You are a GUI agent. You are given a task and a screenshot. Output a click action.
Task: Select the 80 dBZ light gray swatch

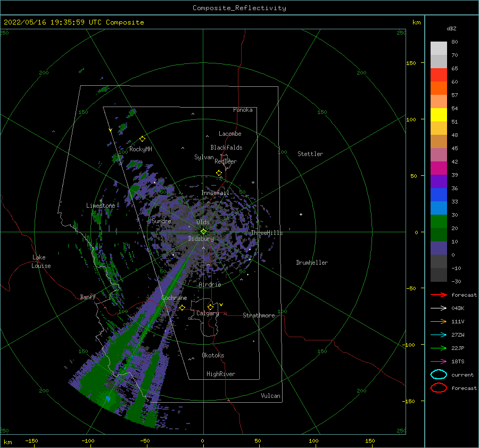[x=439, y=48]
